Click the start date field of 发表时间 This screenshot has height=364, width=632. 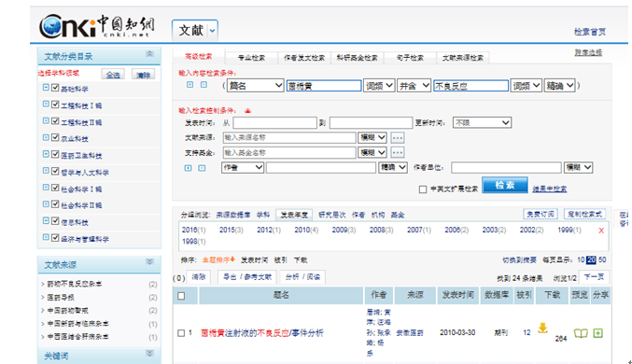click(x=274, y=122)
